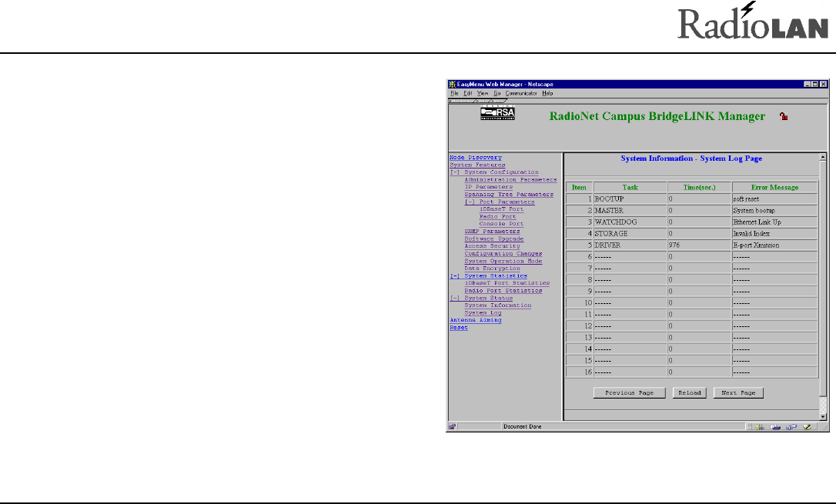
Task: Click the Reload button
Action: 690,392
